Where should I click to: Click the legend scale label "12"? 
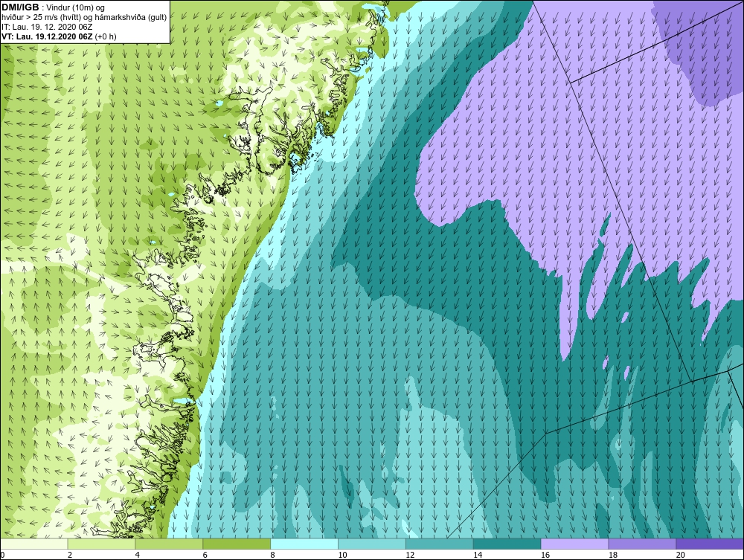[410, 555]
